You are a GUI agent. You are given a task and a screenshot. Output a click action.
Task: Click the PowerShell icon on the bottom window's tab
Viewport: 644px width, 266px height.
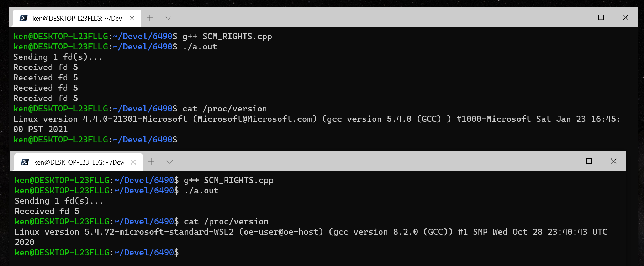click(x=25, y=161)
